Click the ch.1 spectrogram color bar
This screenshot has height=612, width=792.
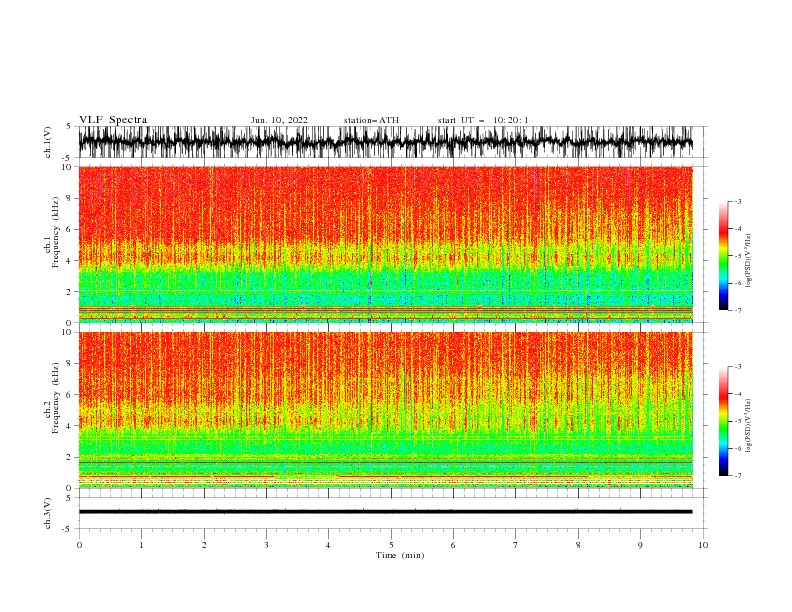[723, 256]
